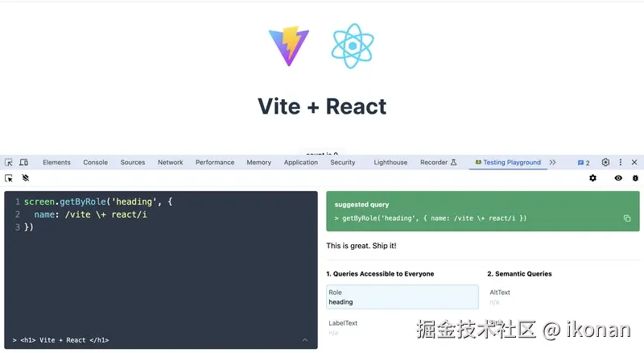Click the LabelText query field
Screen dimensions: 644x353
402,328
